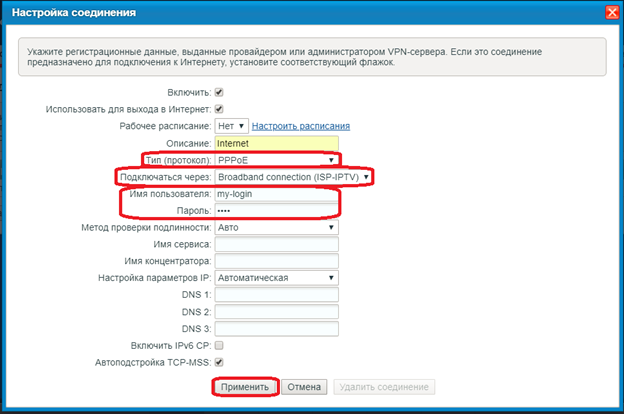This screenshot has height=414, width=624.
Task: Open the Подключаться через dropdown
Action: coord(294,177)
